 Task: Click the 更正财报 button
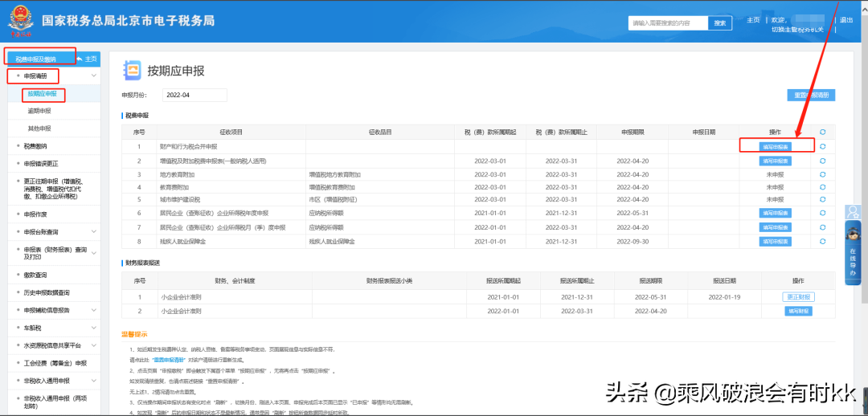coord(797,296)
